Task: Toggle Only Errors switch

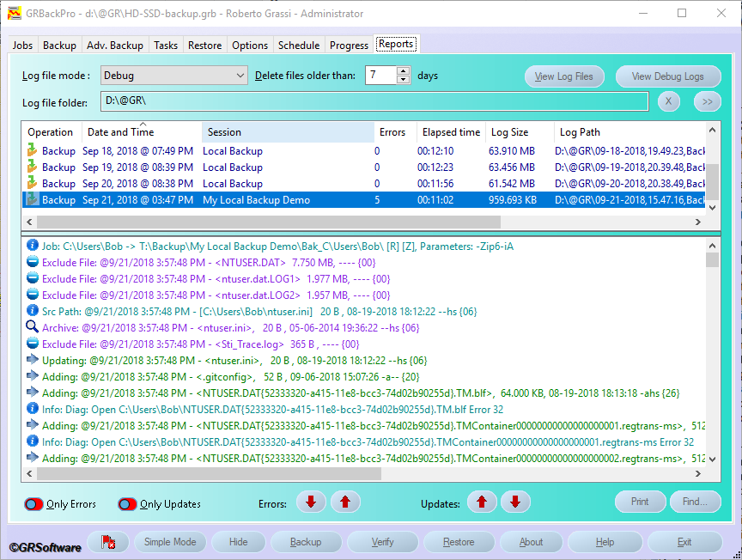Action: tap(34, 504)
